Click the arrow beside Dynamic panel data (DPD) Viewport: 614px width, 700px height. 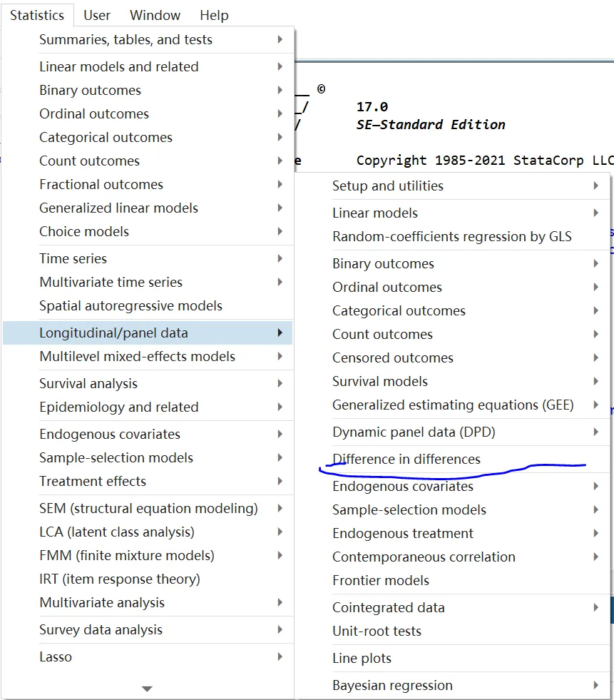tap(595, 432)
